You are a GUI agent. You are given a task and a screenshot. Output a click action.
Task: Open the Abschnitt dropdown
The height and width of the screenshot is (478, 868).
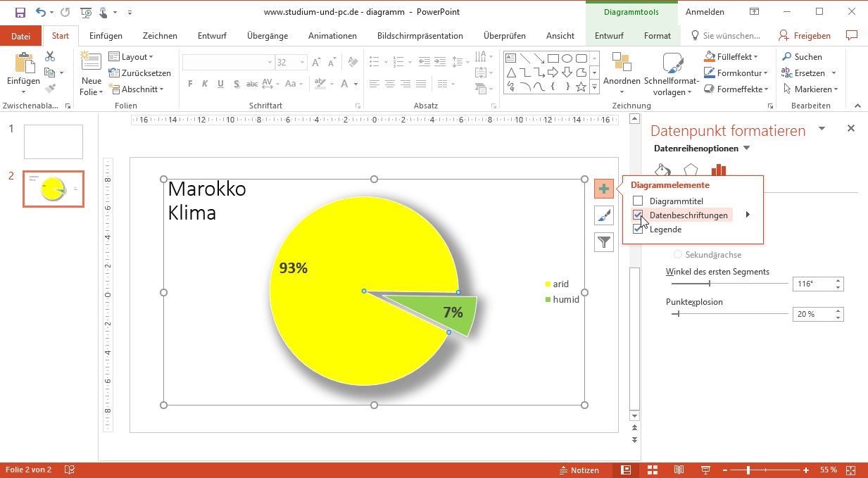click(136, 89)
